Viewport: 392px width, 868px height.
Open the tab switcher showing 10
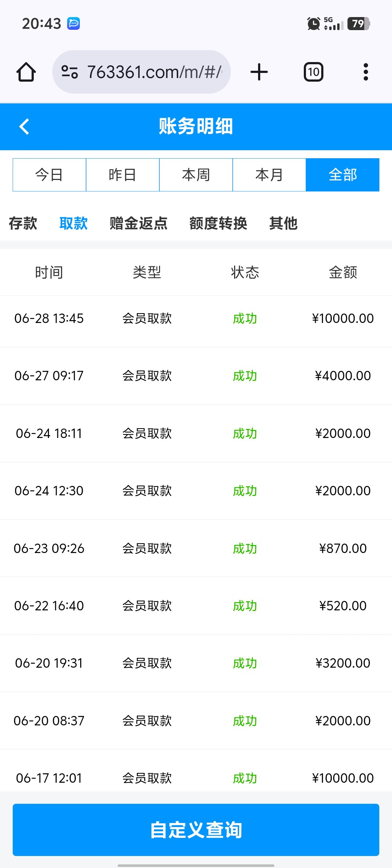[314, 72]
